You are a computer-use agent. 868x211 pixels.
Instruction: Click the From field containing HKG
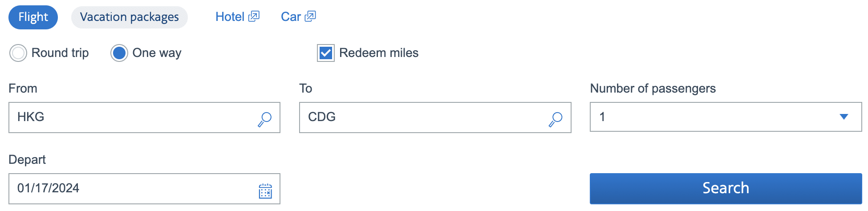tap(134, 118)
